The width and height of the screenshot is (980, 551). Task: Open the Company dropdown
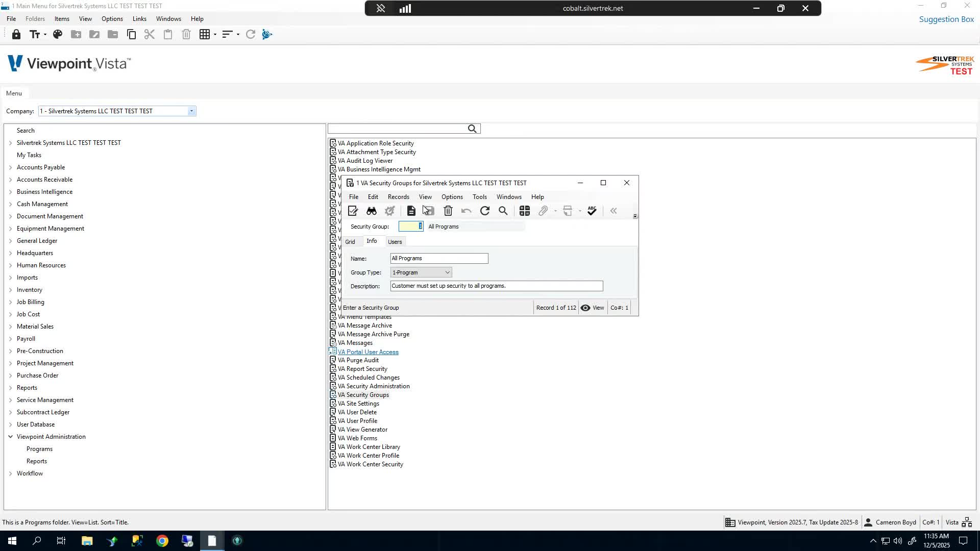tap(191, 111)
